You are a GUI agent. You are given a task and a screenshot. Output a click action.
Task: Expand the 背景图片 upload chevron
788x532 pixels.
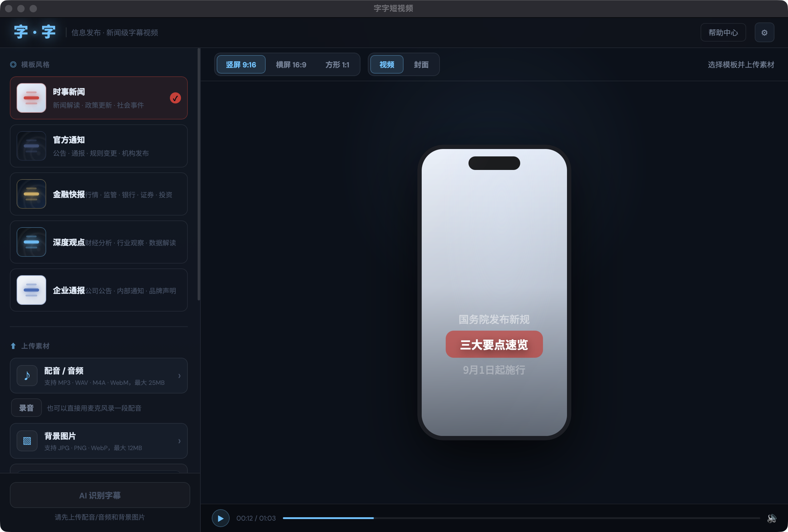(x=179, y=441)
